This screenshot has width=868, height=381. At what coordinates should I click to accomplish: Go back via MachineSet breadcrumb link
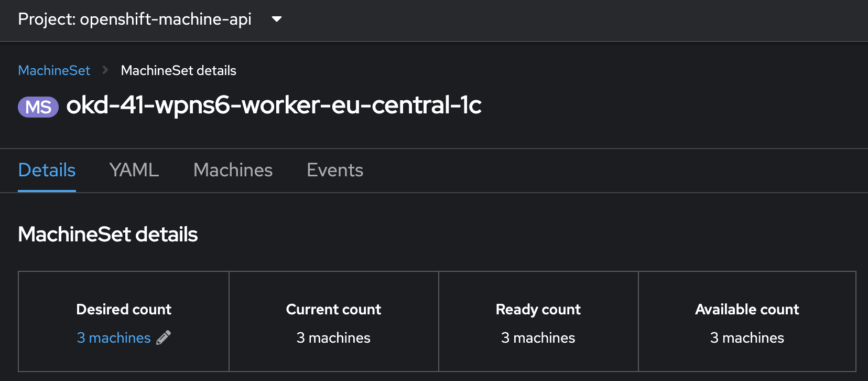(x=54, y=70)
